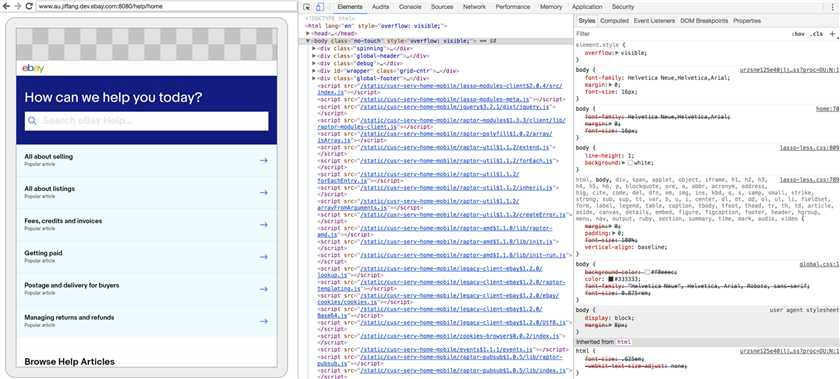
Task: Select the Styles sidebar tab
Action: point(587,21)
